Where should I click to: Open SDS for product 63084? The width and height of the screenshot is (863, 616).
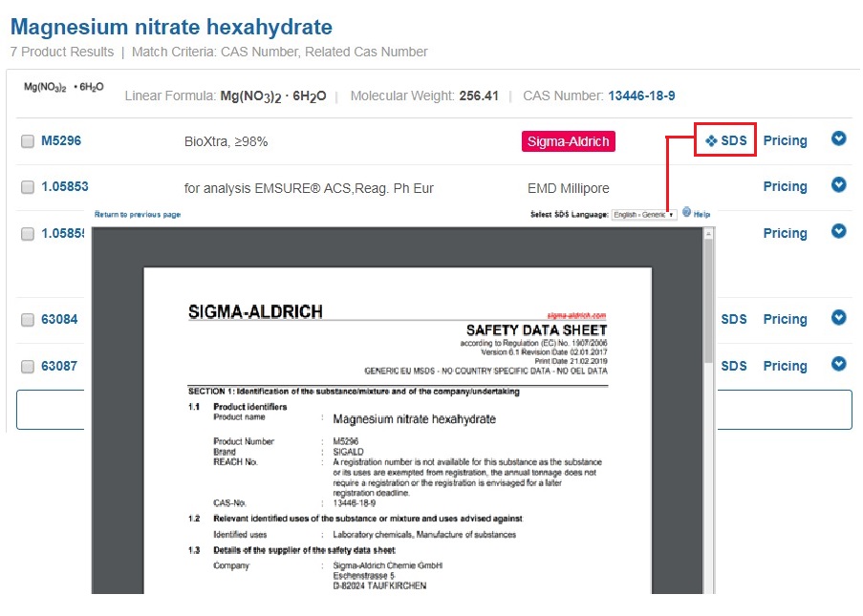pyautogui.click(x=734, y=320)
